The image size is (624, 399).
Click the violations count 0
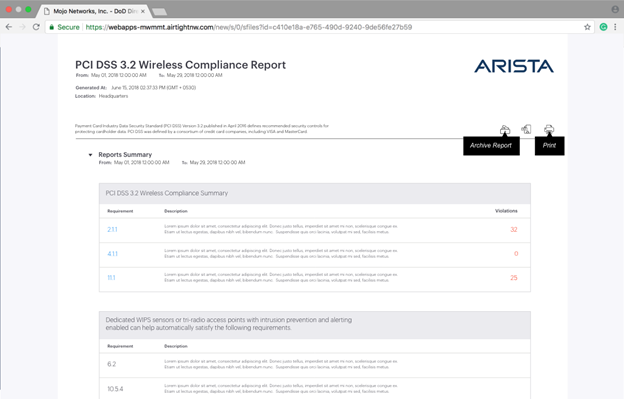tap(516, 254)
